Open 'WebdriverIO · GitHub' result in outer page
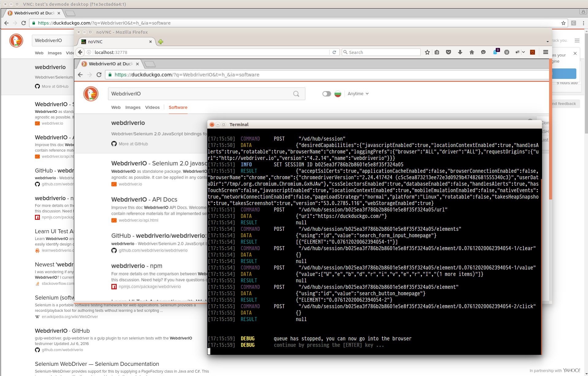The image size is (588, 376). coord(62,331)
